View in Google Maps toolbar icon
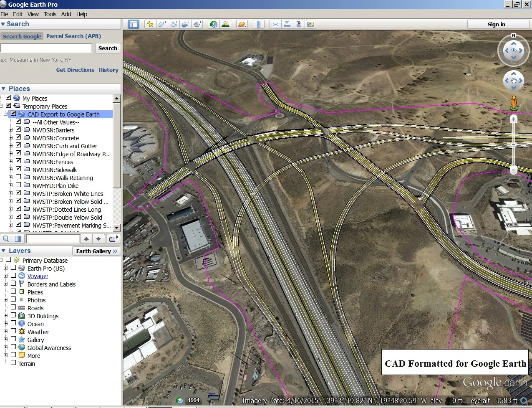The height and width of the screenshot is (408, 532). click(x=310, y=24)
